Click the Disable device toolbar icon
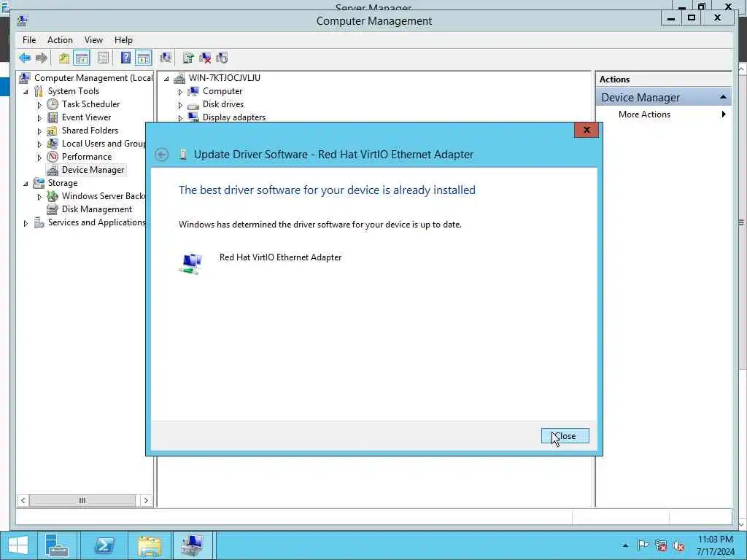 (222, 58)
